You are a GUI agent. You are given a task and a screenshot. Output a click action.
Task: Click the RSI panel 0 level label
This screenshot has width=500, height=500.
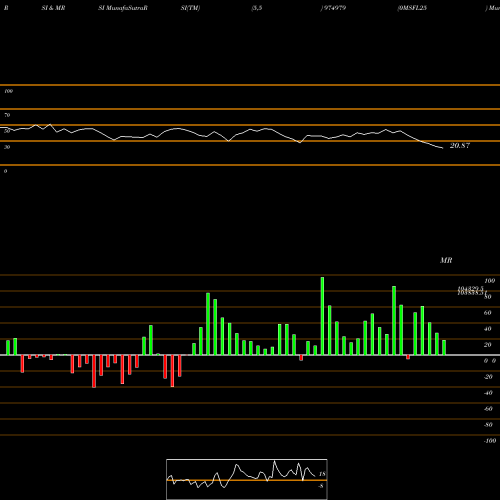coord(5,171)
